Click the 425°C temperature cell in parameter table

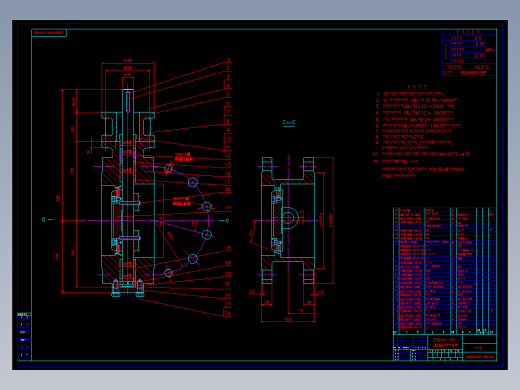pos(481,67)
